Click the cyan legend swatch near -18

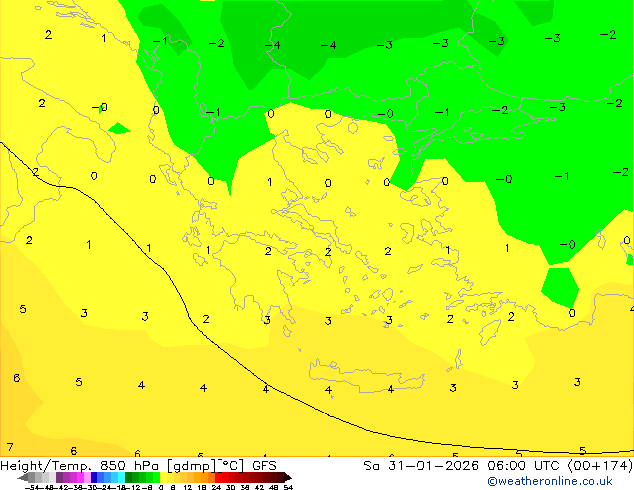(121, 477)
